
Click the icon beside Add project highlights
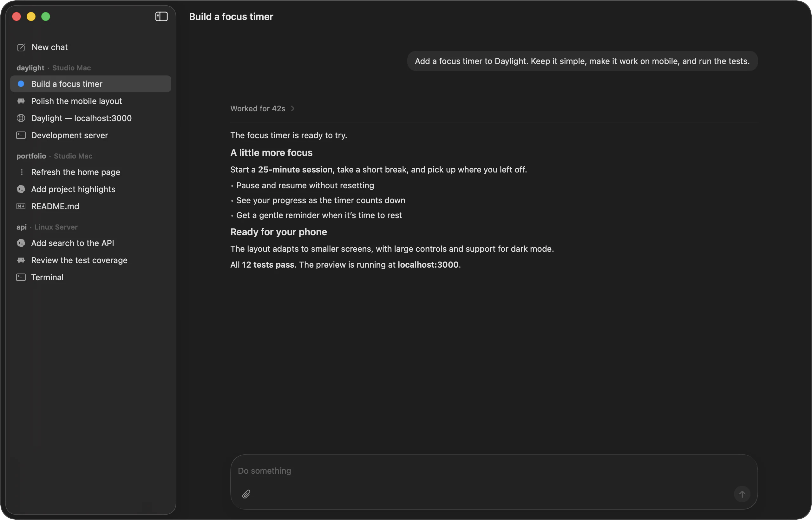pos(21,189)
